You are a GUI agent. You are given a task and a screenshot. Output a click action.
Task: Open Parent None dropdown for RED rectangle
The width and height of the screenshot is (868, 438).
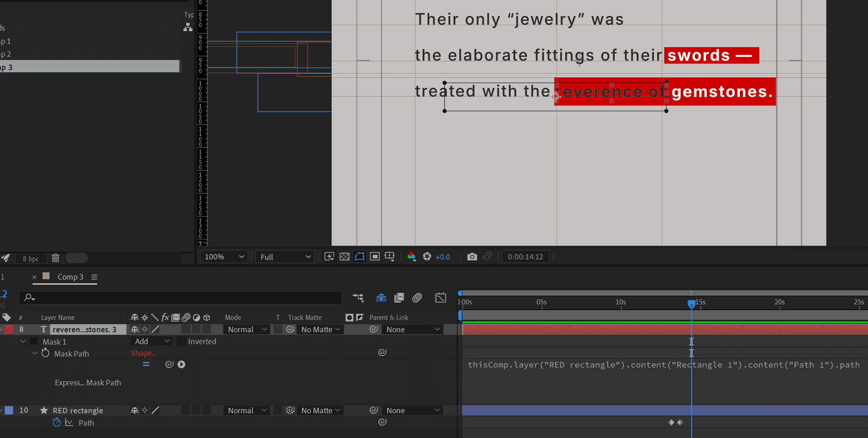[x=413, y=411]
